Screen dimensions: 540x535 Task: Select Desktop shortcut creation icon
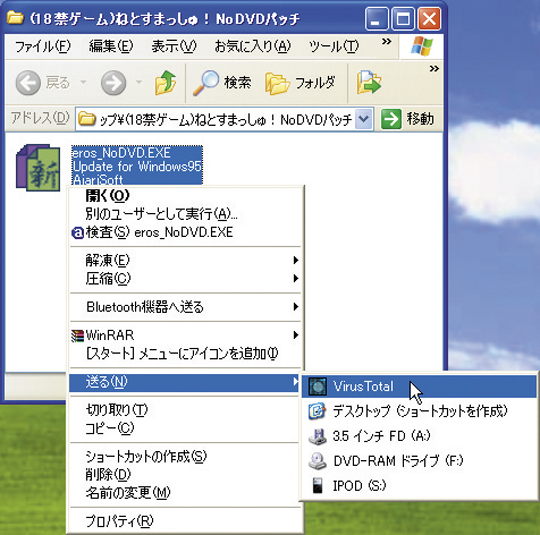317,411
